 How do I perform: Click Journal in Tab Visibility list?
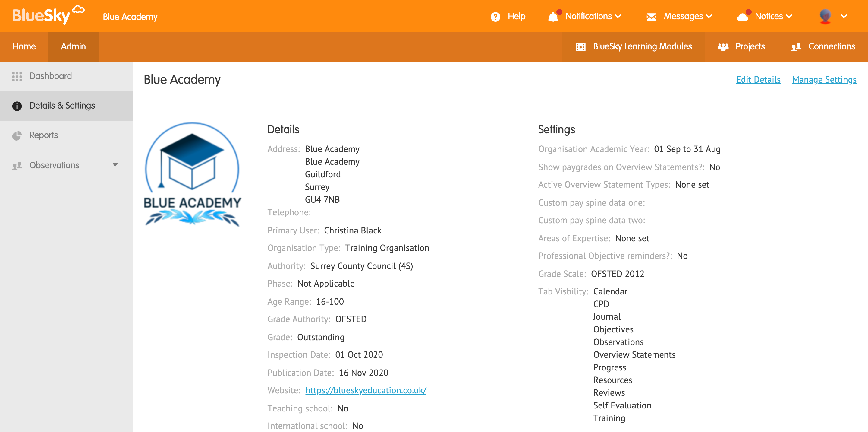point(607,317)
